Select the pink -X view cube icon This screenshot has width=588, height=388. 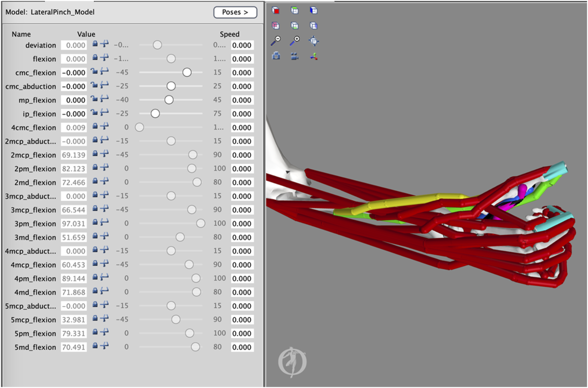(276, 25)
